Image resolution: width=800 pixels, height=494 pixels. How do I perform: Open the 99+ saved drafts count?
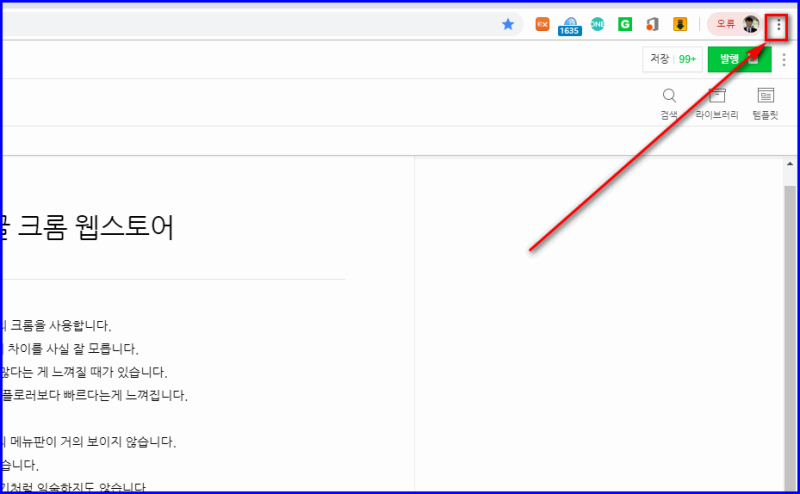tap(687, 59)
